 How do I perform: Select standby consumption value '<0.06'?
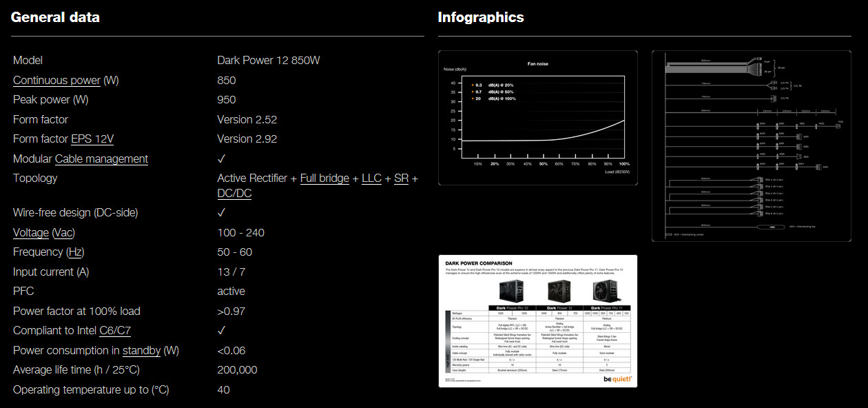pyautogui.click(x=231, y=350)
